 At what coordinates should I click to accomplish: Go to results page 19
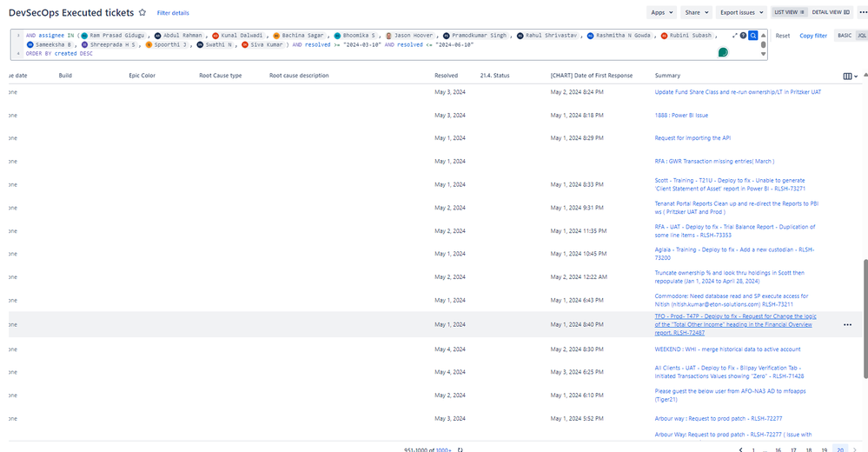tap(825, 449)
